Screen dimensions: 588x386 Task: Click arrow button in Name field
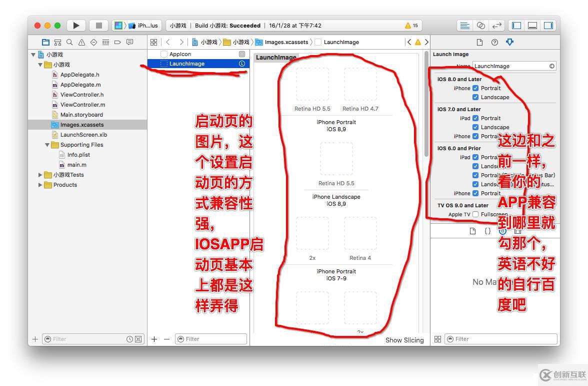[552, 66]
